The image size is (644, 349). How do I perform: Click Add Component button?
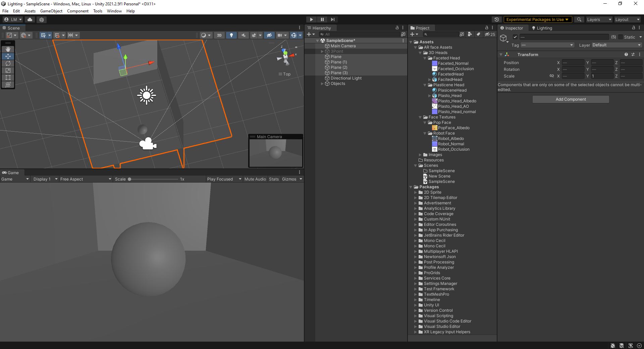coord(571,99)
